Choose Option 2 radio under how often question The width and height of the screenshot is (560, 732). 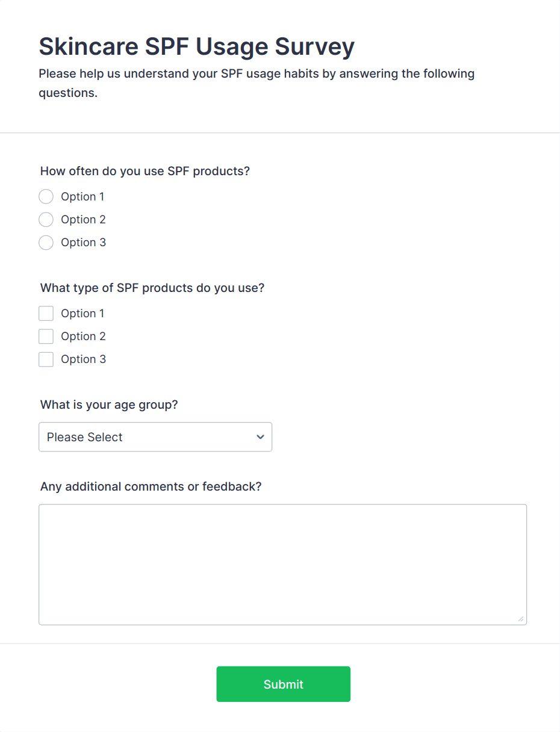tap(46, 220)
